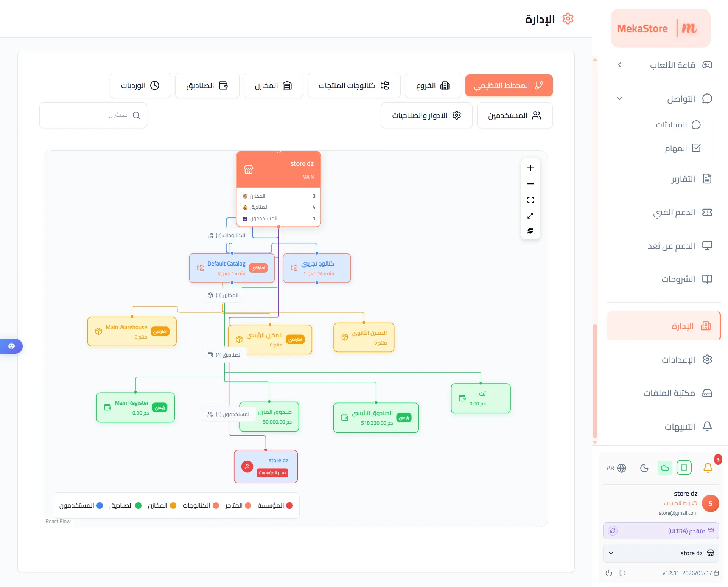Click the power icon at bottom

(609, 573)
